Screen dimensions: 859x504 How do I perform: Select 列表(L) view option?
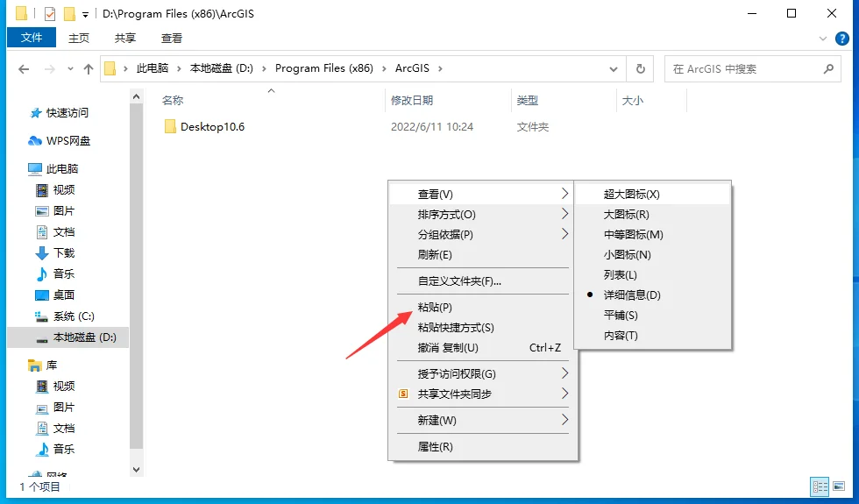pos(653,275)
